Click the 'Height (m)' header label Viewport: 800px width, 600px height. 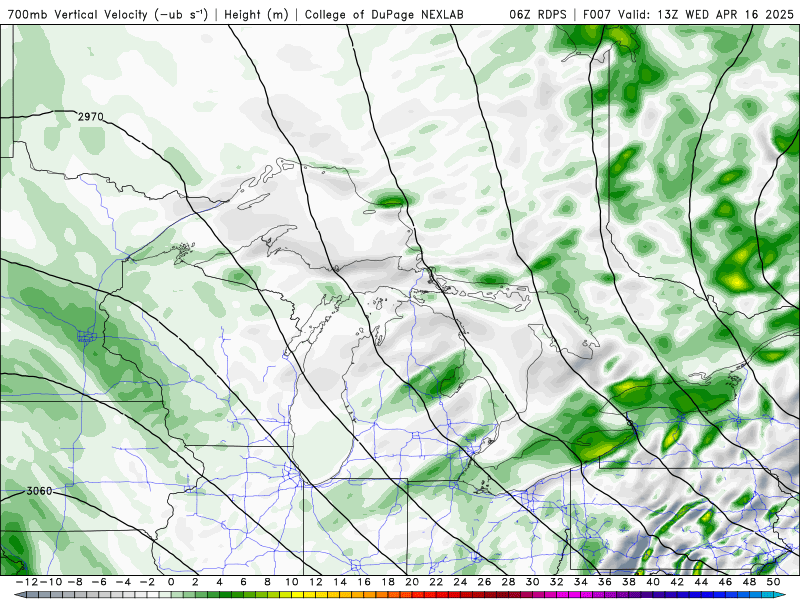point(257,14)
